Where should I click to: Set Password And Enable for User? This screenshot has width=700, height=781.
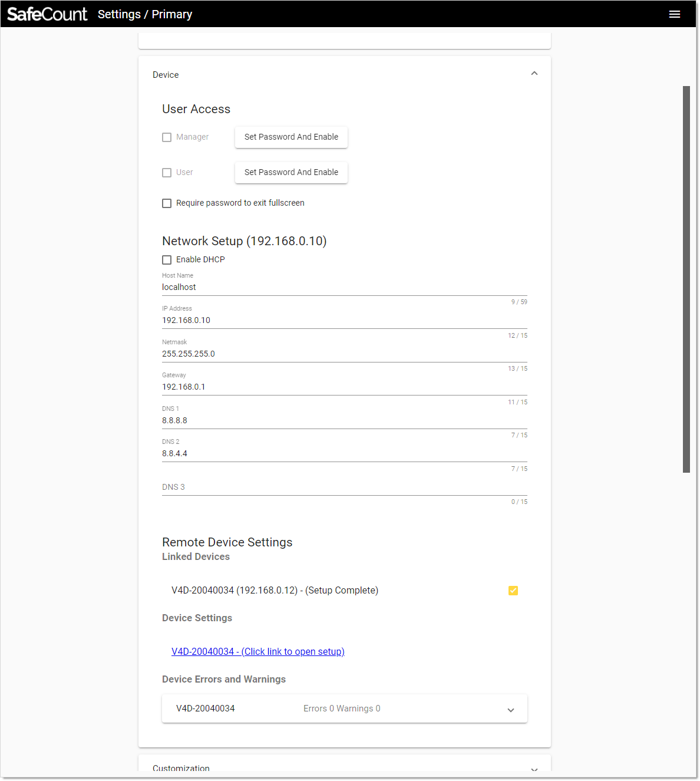point(291,172)
